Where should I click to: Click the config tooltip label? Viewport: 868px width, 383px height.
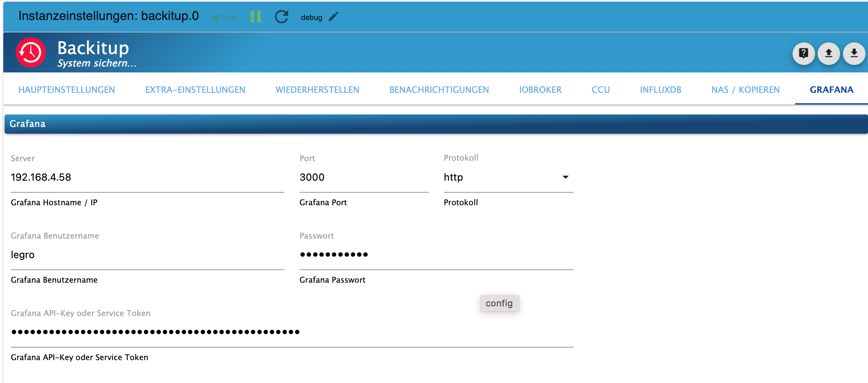499,303
